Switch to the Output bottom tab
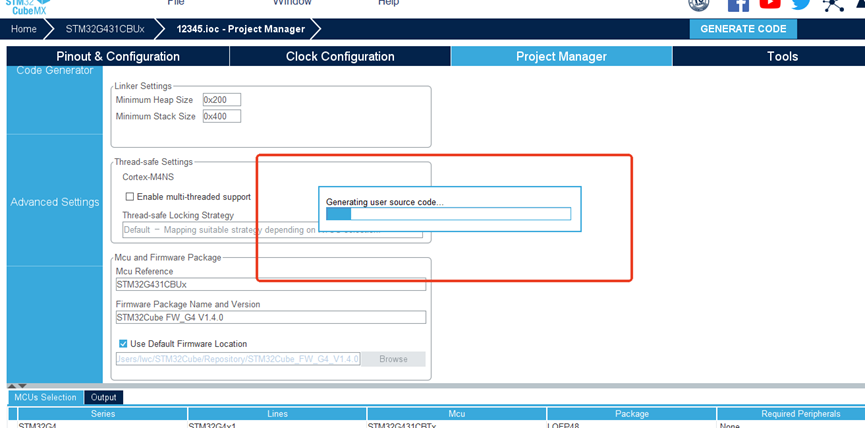Screen dimensions: 865x428 tap(104, 397)
